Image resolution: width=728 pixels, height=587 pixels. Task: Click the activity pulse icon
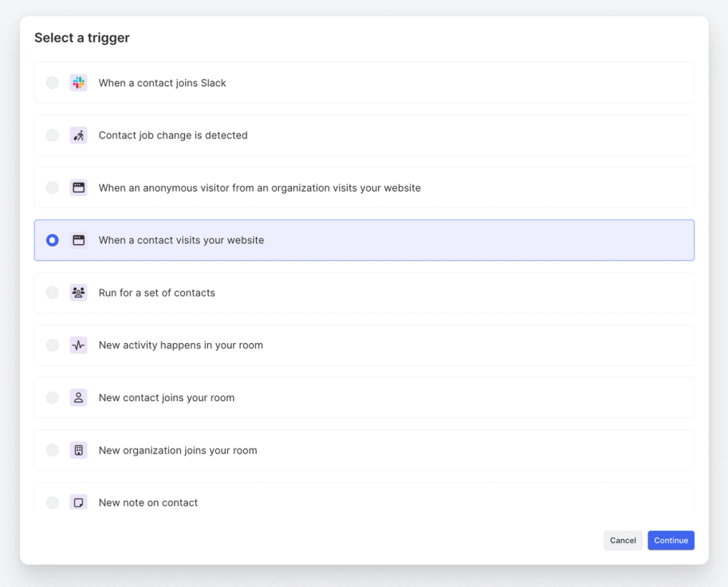[x=78, y=345]
